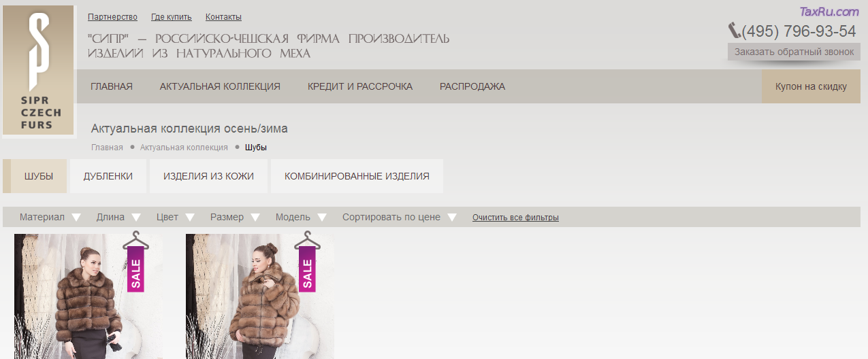Open the АКТУАЛЬНАЯ КОЛЛЕКЦИЯ menu item
This screenshot has width=868, height=359.
click(x=220, y=86)
